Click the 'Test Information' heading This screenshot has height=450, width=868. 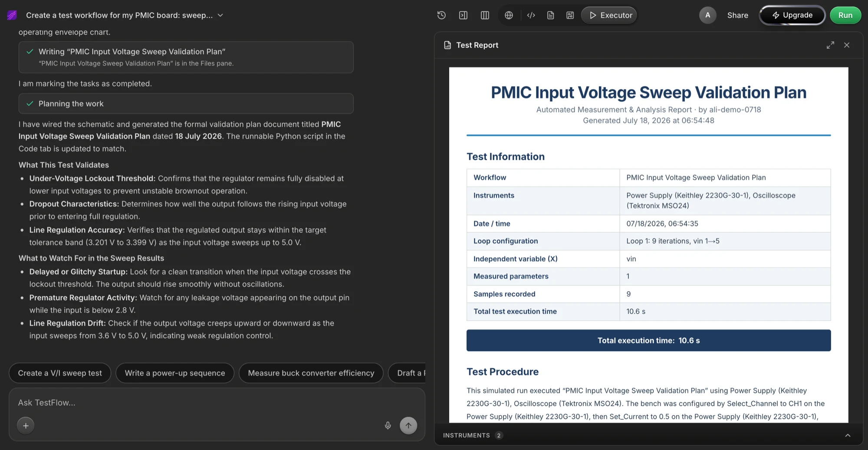click(x=506, y=157)
